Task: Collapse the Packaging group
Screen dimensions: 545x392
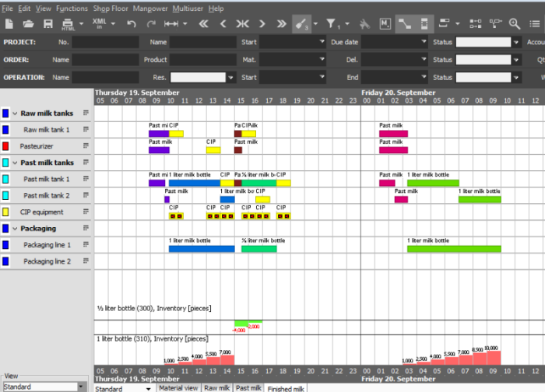Action: pos(15,229)
